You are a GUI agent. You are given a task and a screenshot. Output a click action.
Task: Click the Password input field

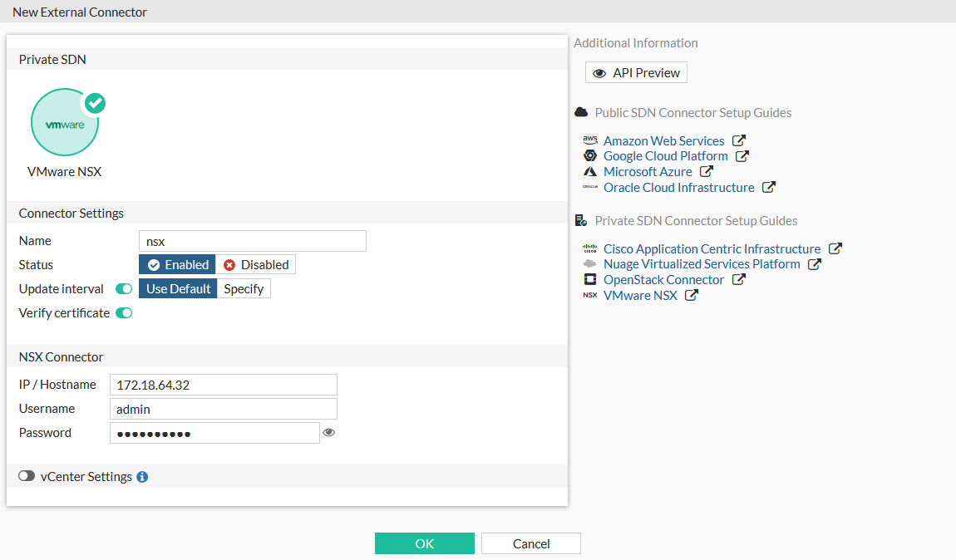click(x=214, y=433)
